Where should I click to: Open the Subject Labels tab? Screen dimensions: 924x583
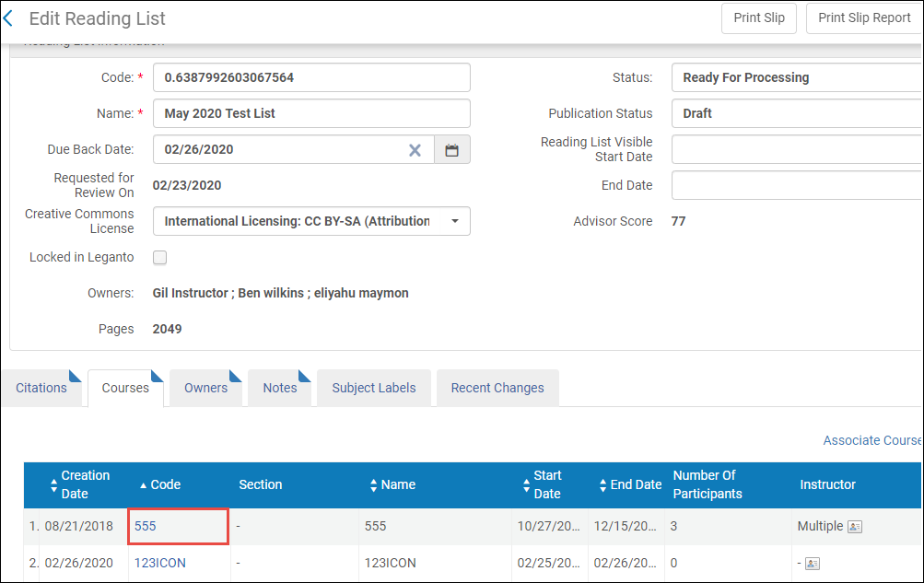tap(374, 388)
